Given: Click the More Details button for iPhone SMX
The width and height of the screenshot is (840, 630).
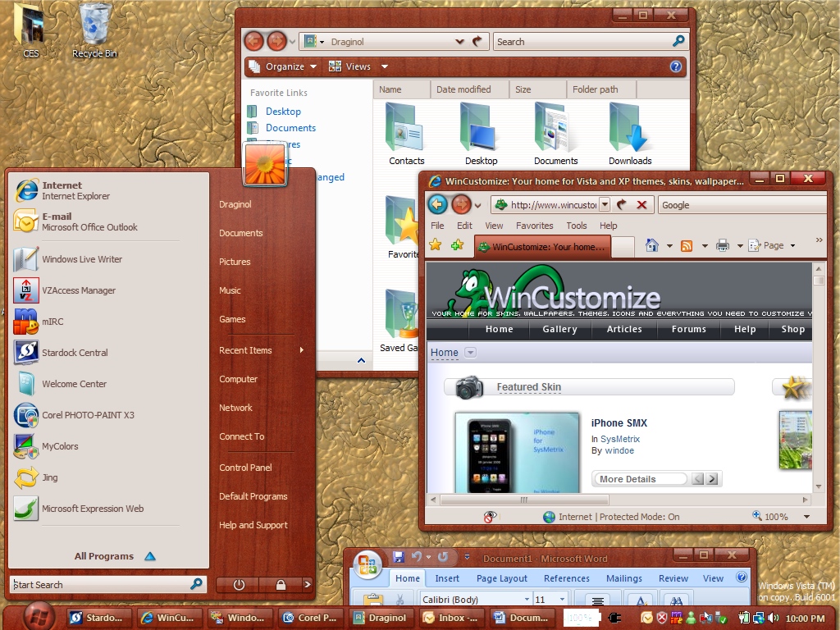Looking at the screenshot, I should click(640, 479).
